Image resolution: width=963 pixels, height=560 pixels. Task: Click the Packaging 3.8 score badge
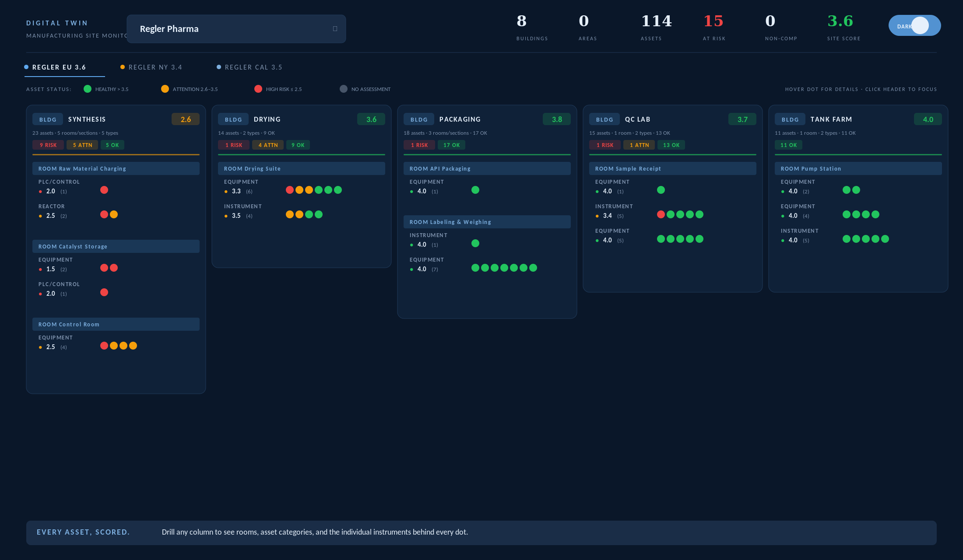pyautogui.click(x=557, y=119)
